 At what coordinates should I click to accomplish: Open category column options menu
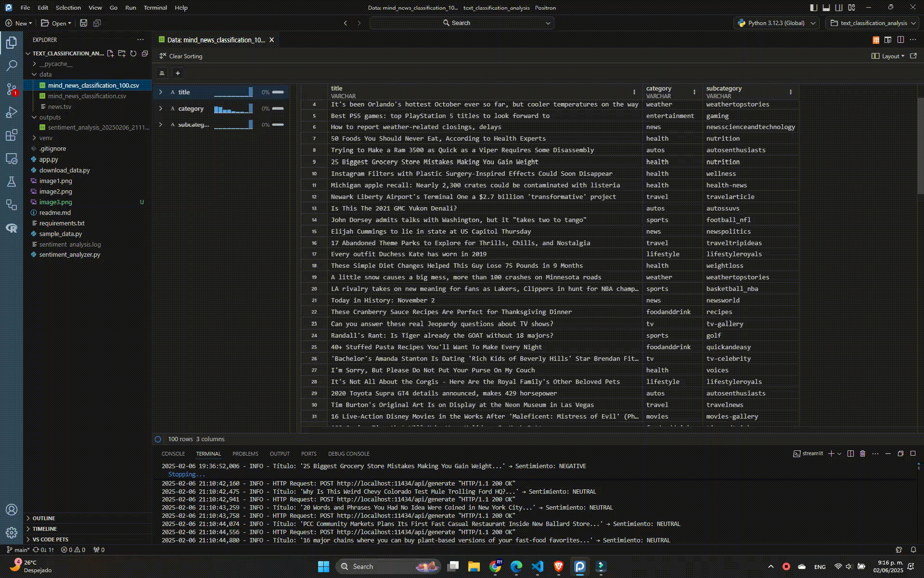(x=694, y=92)
